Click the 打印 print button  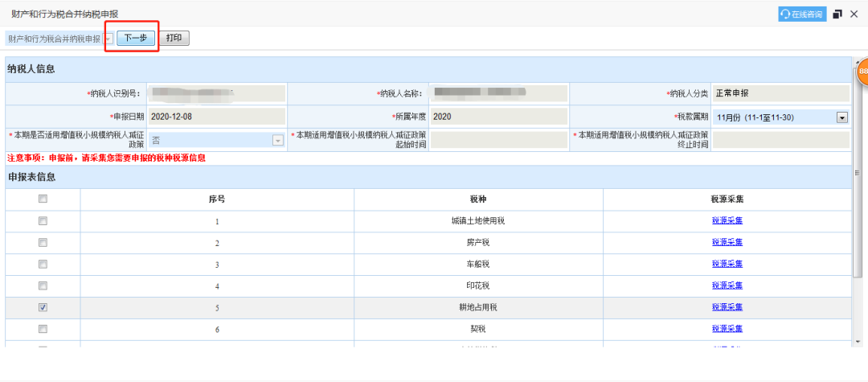(x=174, y=38)
